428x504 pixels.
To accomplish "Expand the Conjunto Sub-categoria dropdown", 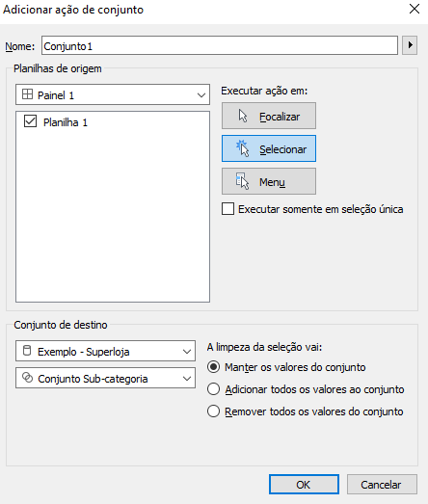I will tap(105, 379).
